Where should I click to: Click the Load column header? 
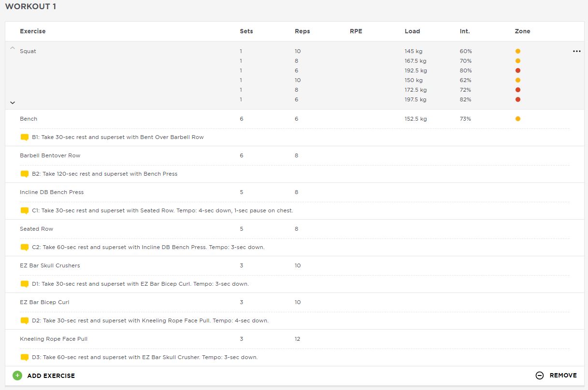click(413, 31)
